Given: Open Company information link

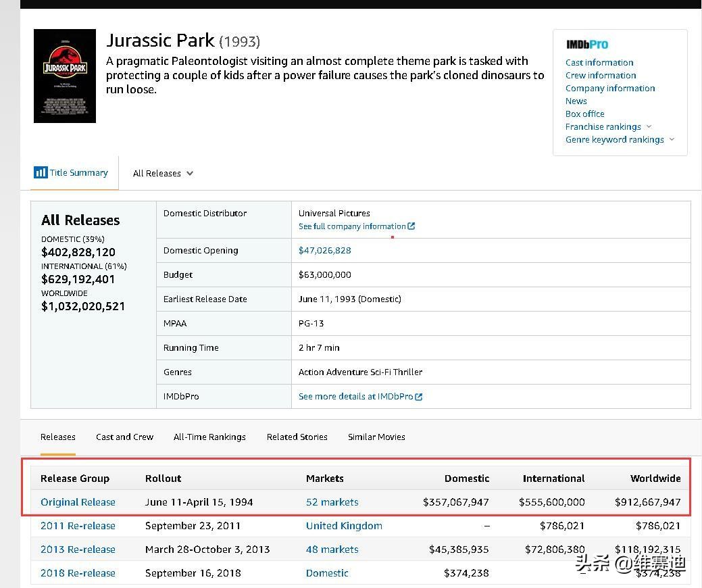Looking at the screenshot, I should coord(609,89).
